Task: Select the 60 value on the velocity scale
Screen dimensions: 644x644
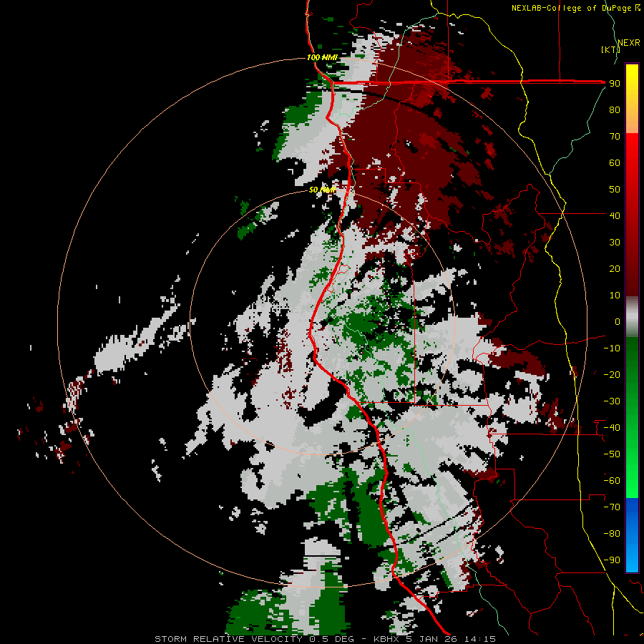Action: pyautogui.click(x=615, y=162)
